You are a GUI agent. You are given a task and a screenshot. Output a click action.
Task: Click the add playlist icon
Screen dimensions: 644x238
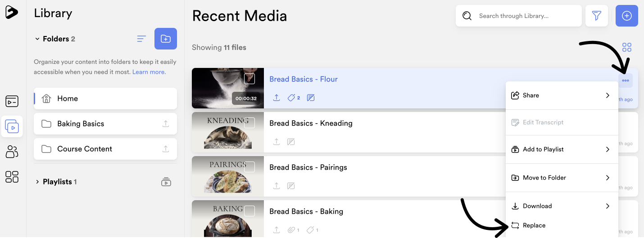click(x=166, y=182)
